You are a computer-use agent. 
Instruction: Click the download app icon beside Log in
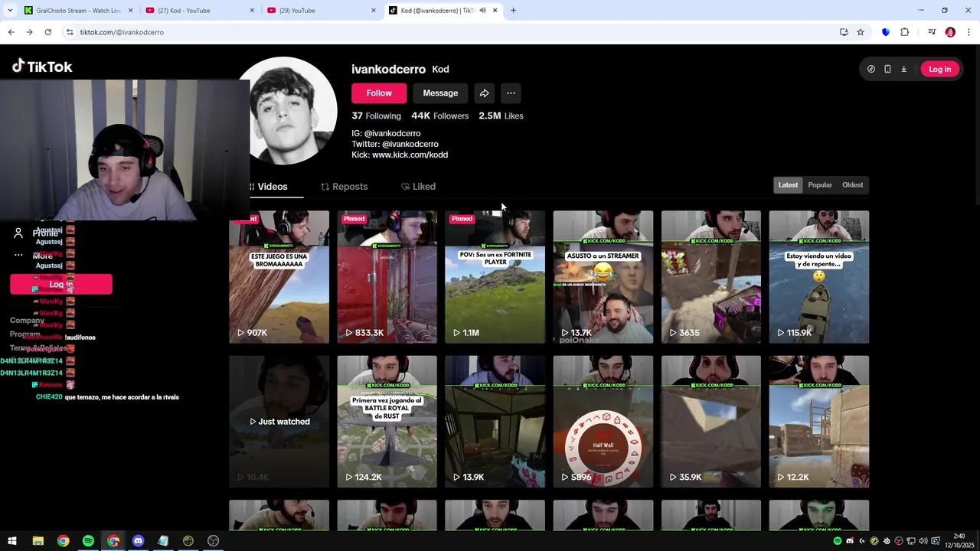(x=903, y=69)
